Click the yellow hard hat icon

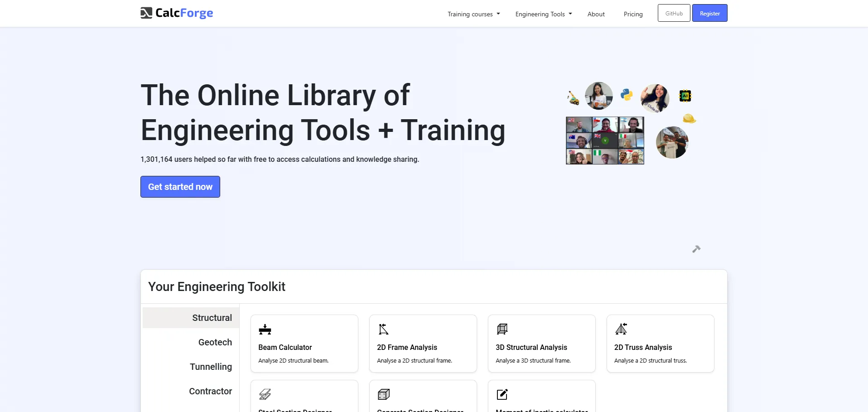tap(689, 119)
